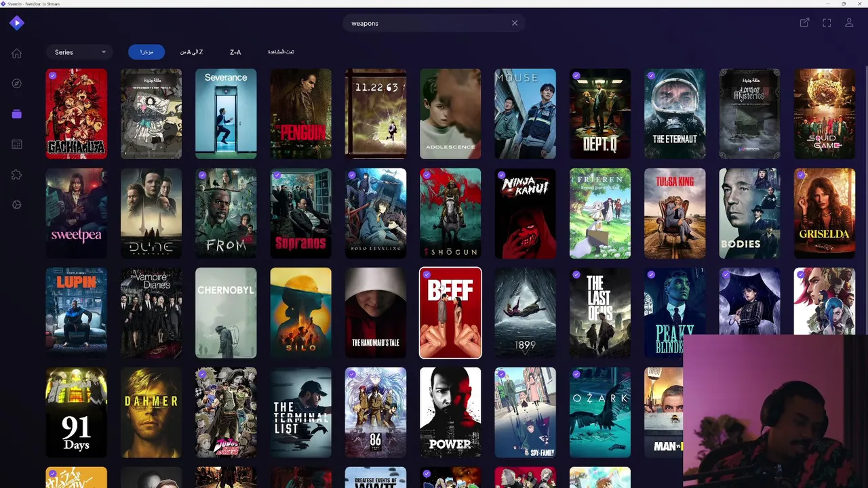Open the Griselda poster
868x488 pixels.
[x=825, y=213]
